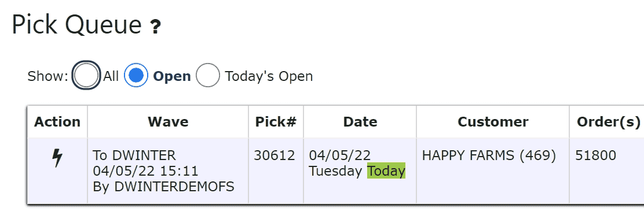Select the All radio button
644x219 pixels.
pos(86,76)
